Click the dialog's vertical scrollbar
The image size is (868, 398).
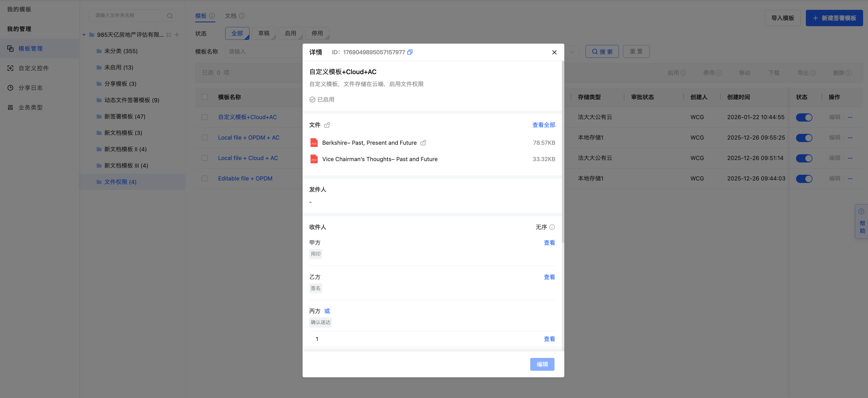562,152
